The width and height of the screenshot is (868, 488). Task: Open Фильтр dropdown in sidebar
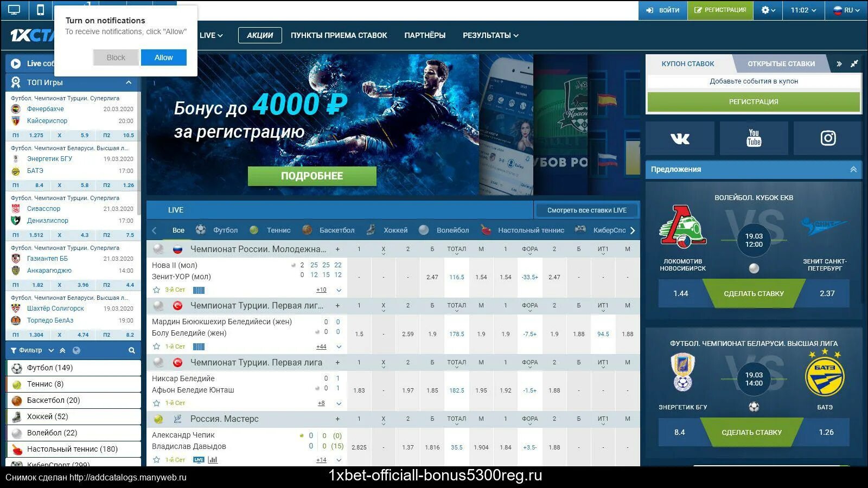coord(32,350)
